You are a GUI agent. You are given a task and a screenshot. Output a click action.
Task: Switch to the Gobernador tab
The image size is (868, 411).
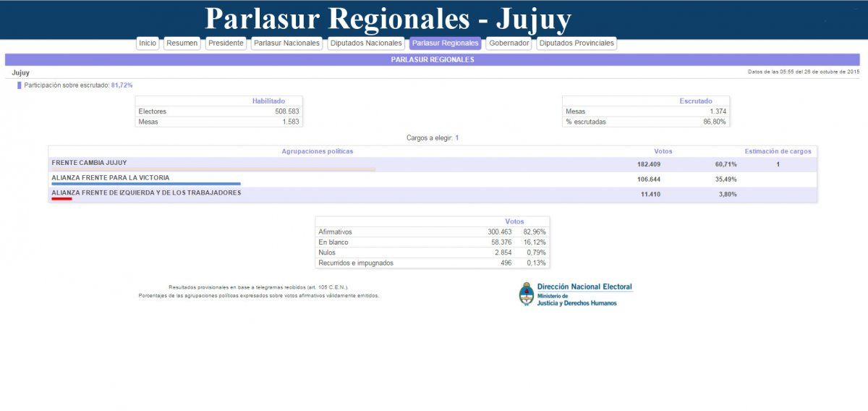[x=509, y=43]
